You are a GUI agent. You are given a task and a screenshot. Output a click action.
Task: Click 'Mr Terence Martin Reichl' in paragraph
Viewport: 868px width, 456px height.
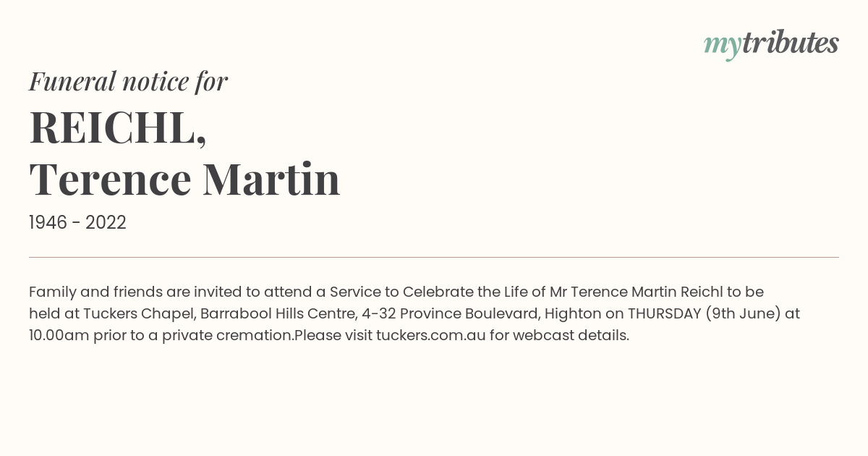636,292
